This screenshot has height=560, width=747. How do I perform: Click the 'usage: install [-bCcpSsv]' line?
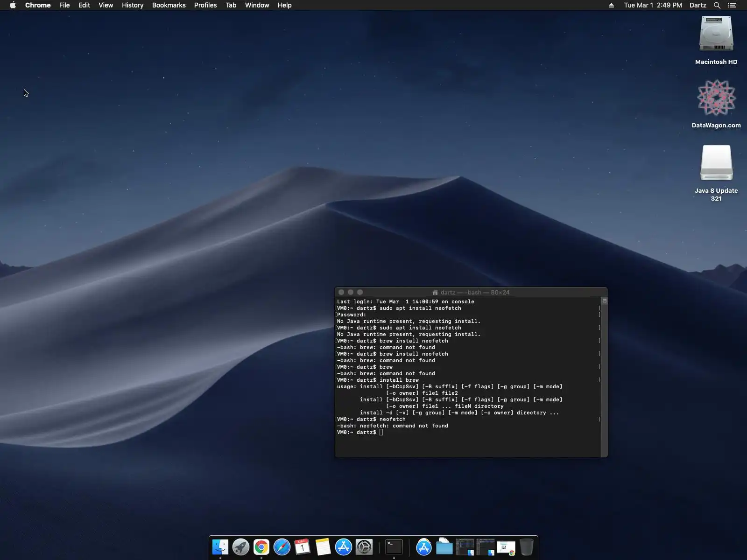(450, 386)
